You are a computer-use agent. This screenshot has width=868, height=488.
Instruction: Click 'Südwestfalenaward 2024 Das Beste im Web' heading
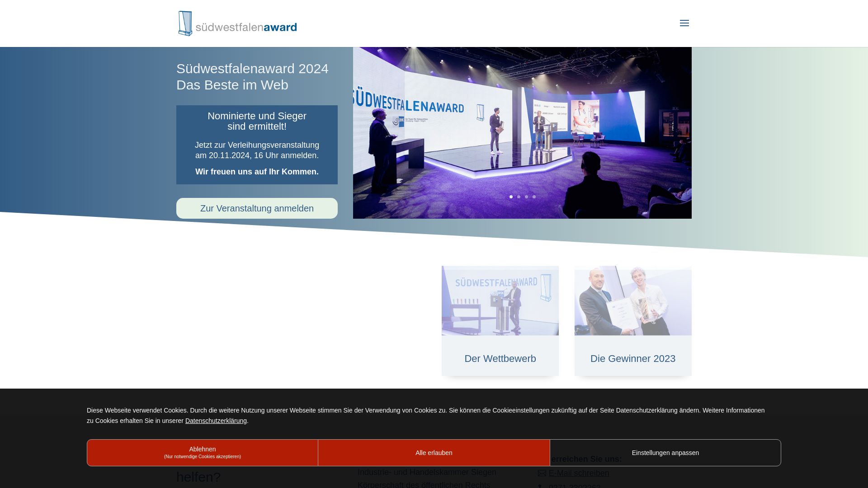[x=252, y=77]
